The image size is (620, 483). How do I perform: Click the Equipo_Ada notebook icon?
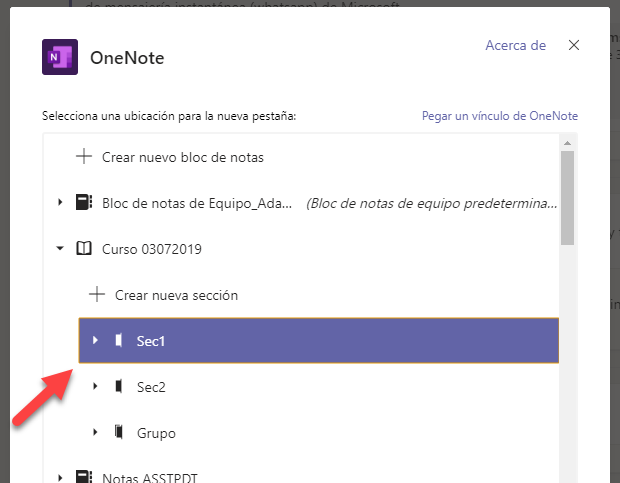pyautogui.click(x=84, y=202)
